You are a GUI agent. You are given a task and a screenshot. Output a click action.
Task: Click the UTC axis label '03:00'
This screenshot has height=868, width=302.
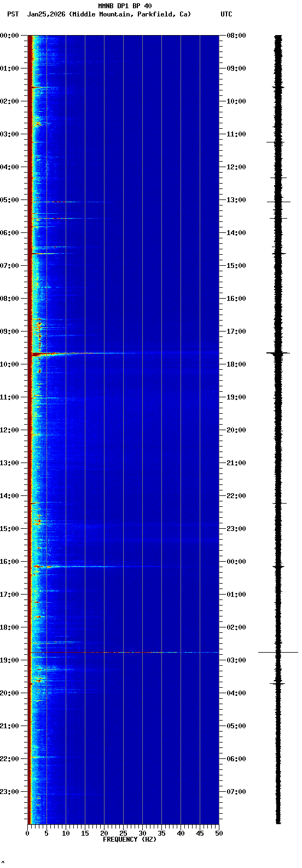pyautogui.click(x=236, y=660)
